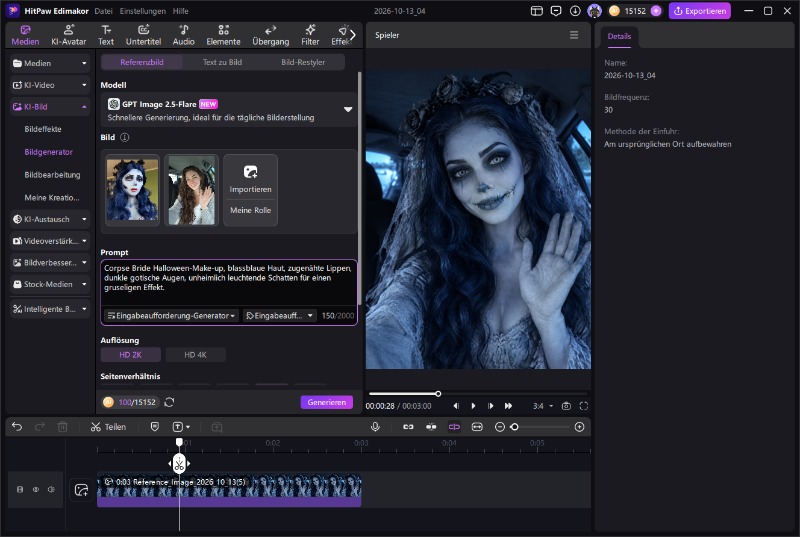This screenshot has height=537, width=800.
Task: Click Importieren to add an image
Action: tap(250, 179)
